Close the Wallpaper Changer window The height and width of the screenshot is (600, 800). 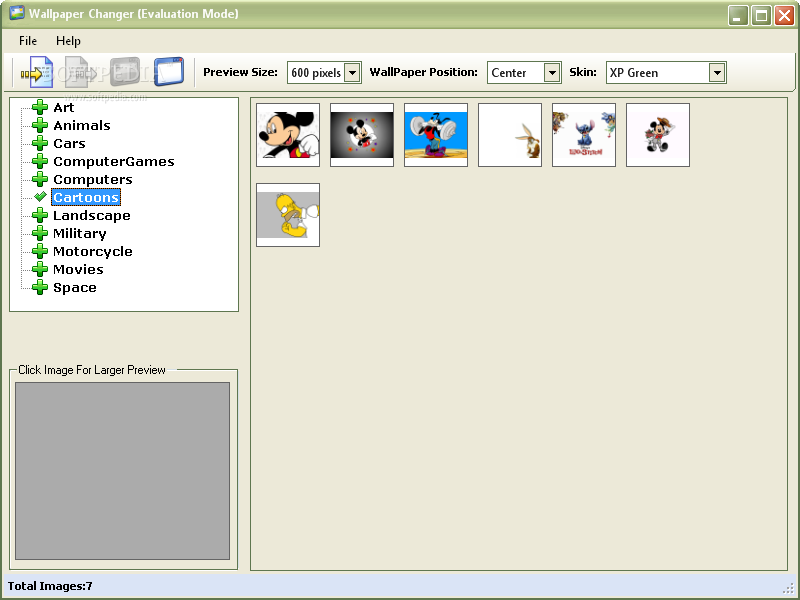785,15
